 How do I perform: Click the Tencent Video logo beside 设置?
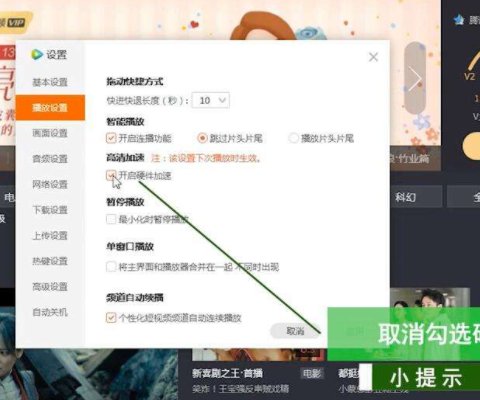37,54
